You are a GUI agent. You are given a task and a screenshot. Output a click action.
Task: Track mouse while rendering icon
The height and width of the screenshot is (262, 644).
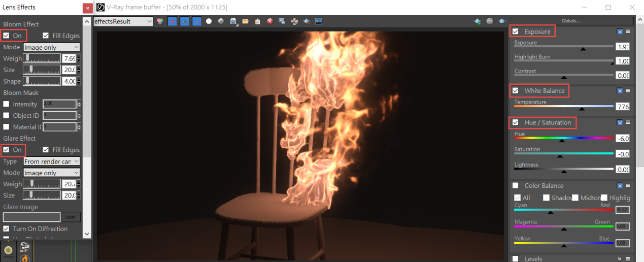(x=294, y=21)
